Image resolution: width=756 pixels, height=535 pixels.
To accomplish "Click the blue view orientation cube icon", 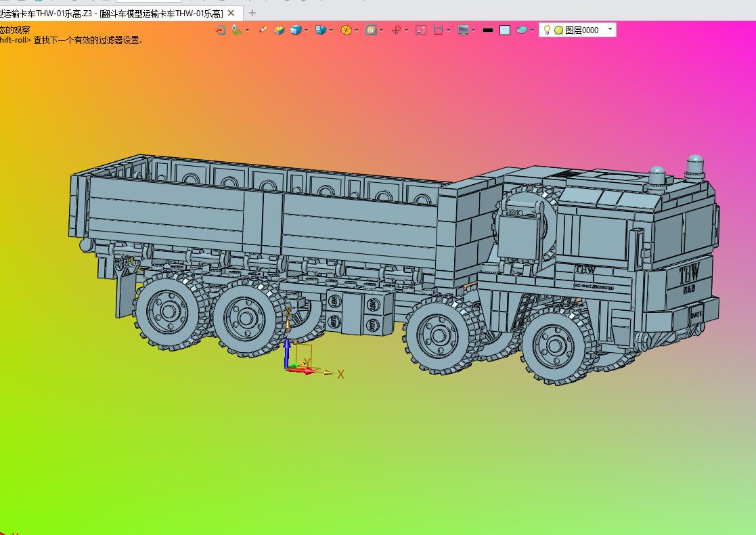I will [321, 30].
